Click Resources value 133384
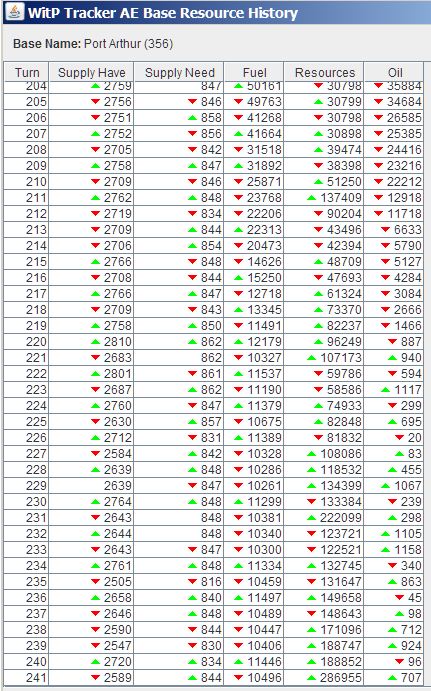Screen dimensions: 431x691 coord(341,502)
